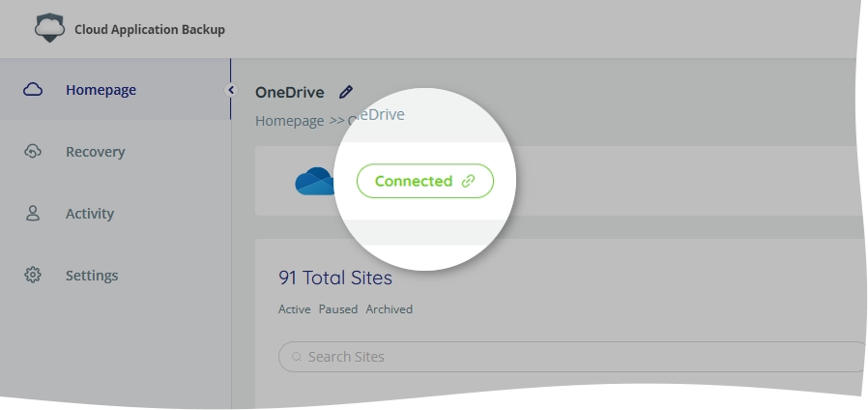The width and height of the screenshot is (868, 410).
Task: Click the Homepage cloud icon
Action: tap(33, 89)
